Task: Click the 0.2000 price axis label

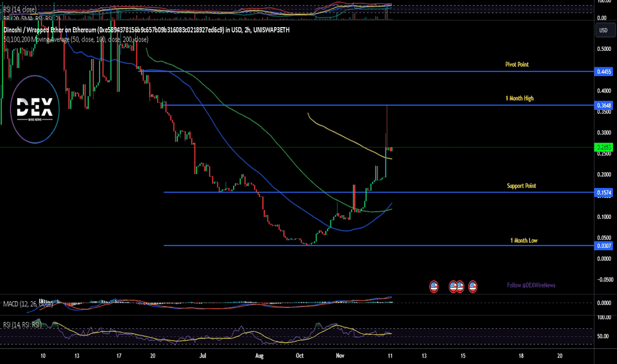Action: (604, 175)
